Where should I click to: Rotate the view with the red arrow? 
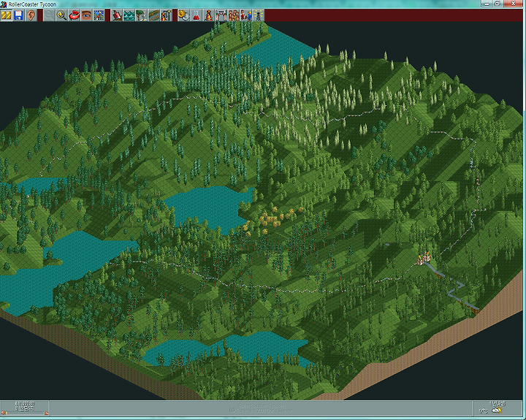[74, 15]
